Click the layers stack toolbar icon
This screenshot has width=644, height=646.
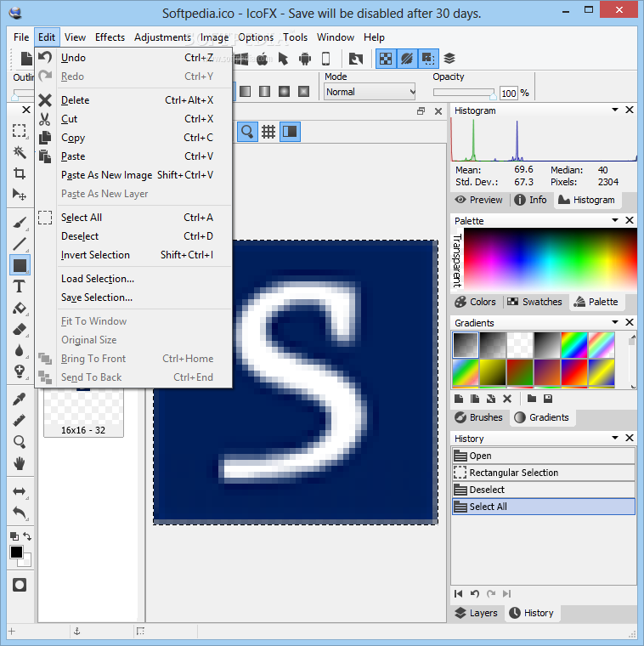[x=449, y=59]
